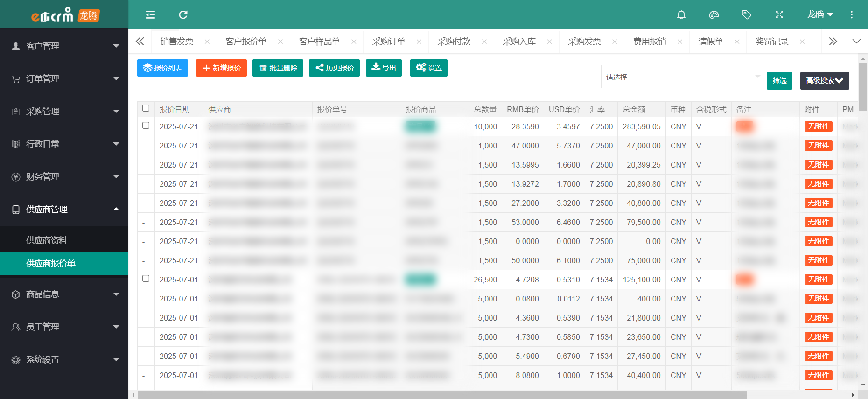Screen dimensions: 868x399
Task: Toggle fullscreen mode icon
Action: pyautogui.click(x=779, y=15)
